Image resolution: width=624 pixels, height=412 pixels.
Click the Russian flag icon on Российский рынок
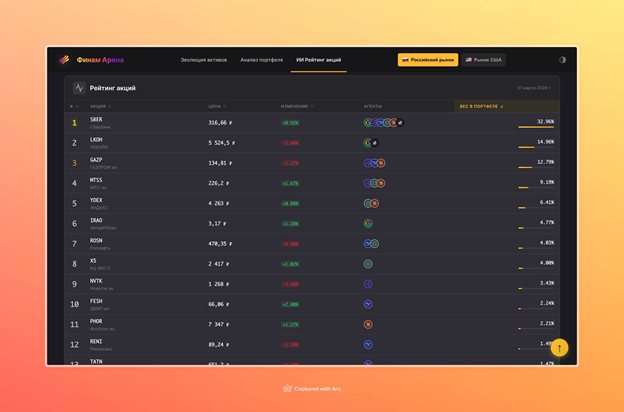(x=405, y=60)
